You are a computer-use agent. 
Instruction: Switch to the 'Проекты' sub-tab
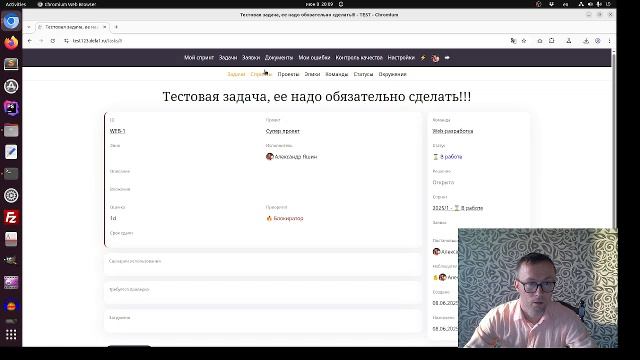click(288, 74)
